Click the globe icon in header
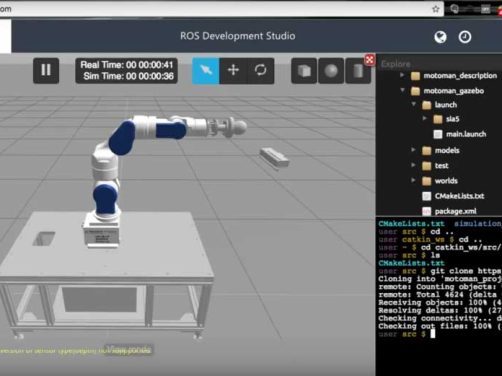This screenshot has width=502, height=376. pos(440,37)
